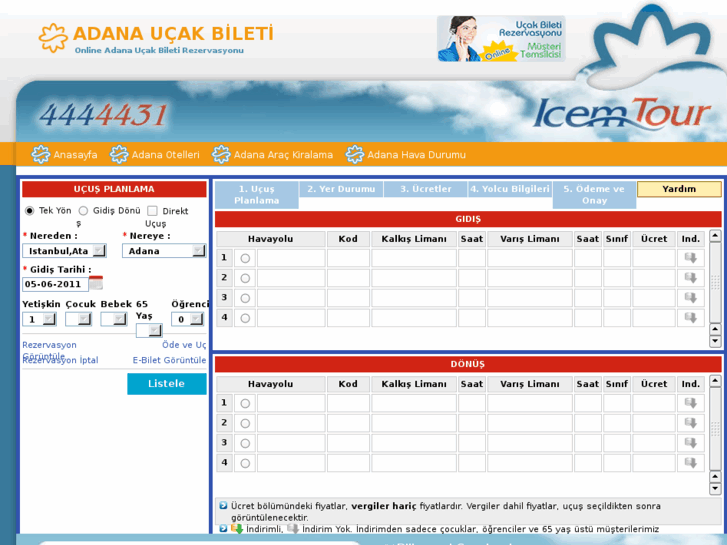Switch to the 3. Ücretler tab
The height and width of the screenshot is (545, 727).
[426, 189]
